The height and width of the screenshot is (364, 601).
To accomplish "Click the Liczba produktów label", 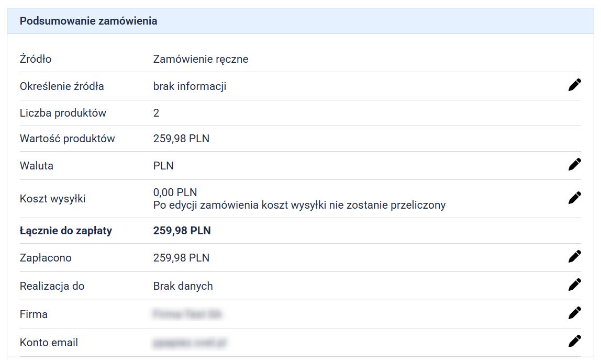I will (x=63, y=113).
